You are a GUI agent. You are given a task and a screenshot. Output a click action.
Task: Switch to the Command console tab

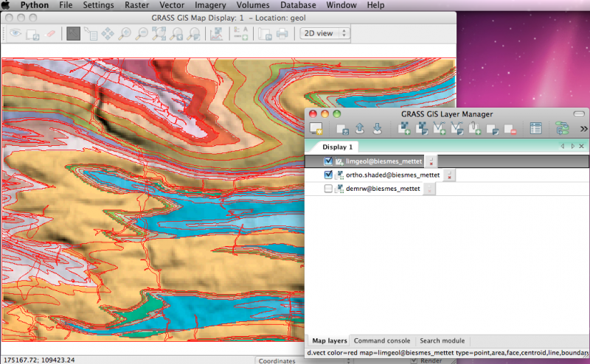[x=381, y=341]
